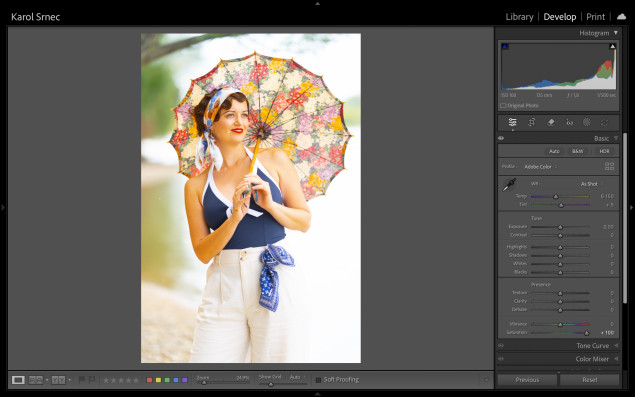Click the Reset button
The height and width of the screenshot is (397, 635).
click(x=590, y=380)
